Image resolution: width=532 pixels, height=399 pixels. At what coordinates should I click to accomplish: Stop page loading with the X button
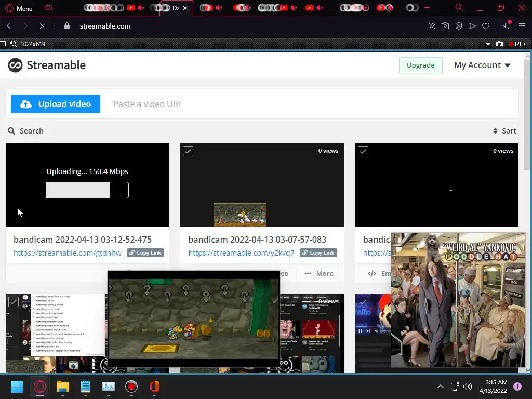[43, 26]
